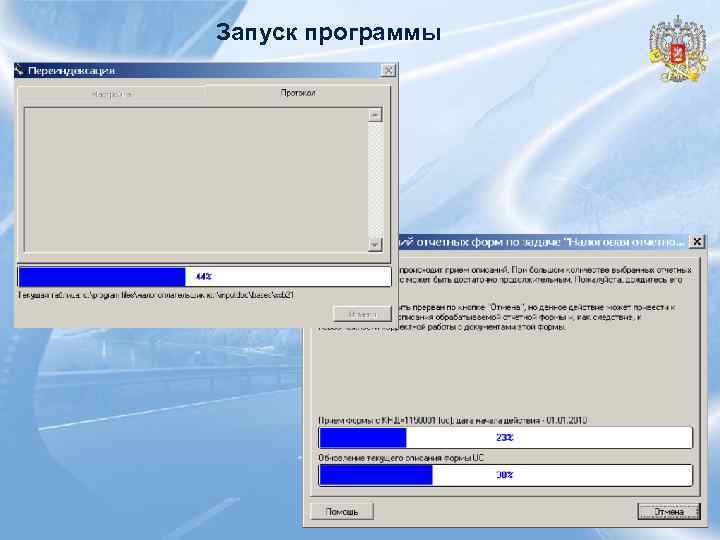Click the Russian coat of arms emblem
This screenshot has width=720, height=540.
click(677, 49)
